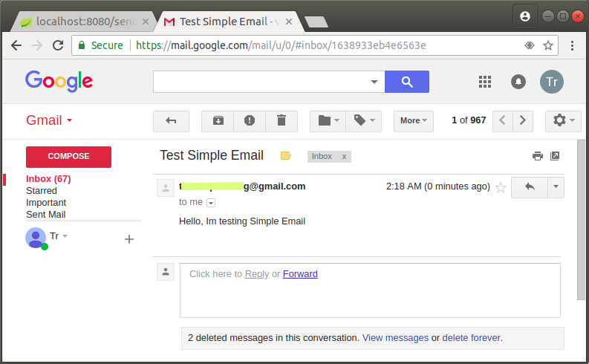589x364 pixels.
Task: Click the red COMPOSE button
Action: [x=68, y=157]
